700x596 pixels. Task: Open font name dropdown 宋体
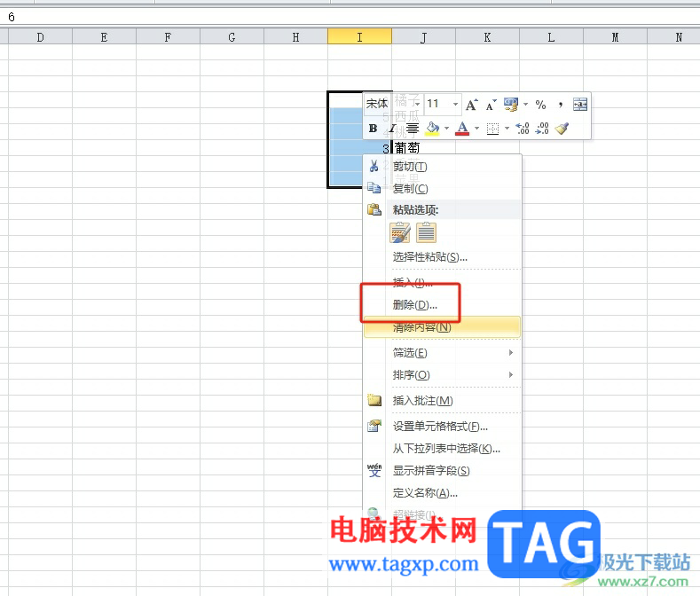(416, 104)
